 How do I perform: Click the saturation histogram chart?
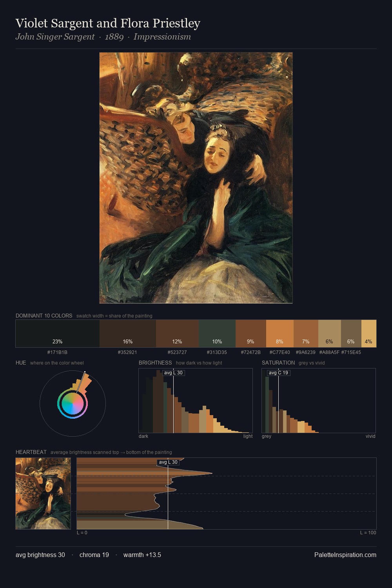tap(319, 401)
